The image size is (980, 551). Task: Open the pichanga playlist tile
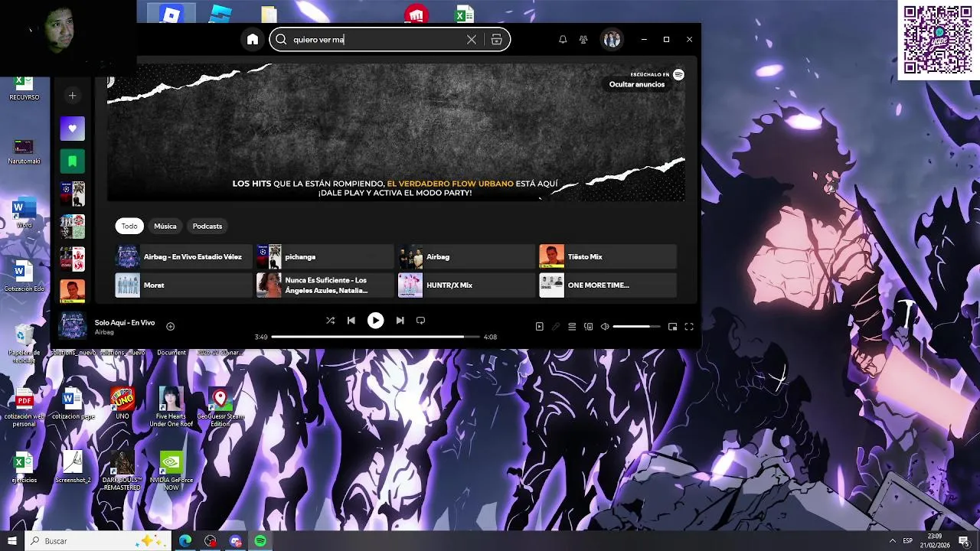pyautogui.click(x=325, y=256)
